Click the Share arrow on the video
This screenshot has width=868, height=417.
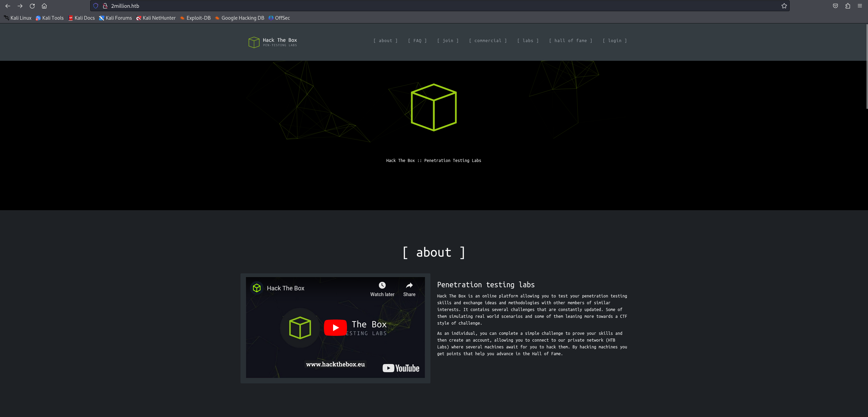(x=409, y=289)
